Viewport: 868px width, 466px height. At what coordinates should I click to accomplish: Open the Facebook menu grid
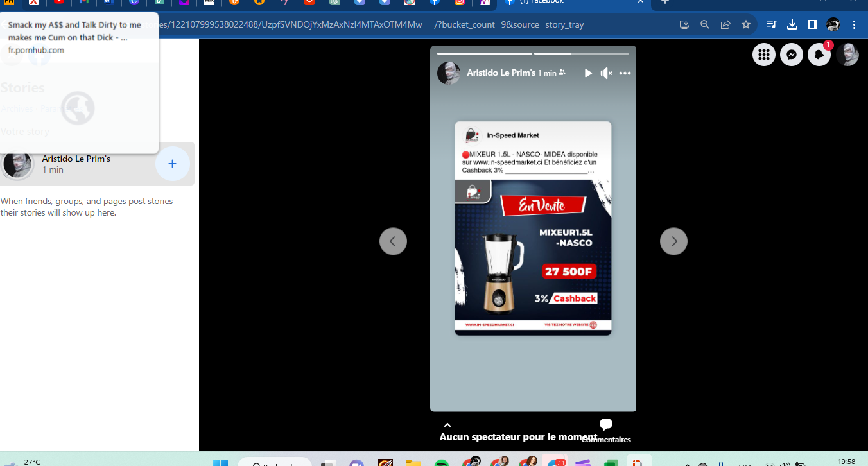point(763,55)
